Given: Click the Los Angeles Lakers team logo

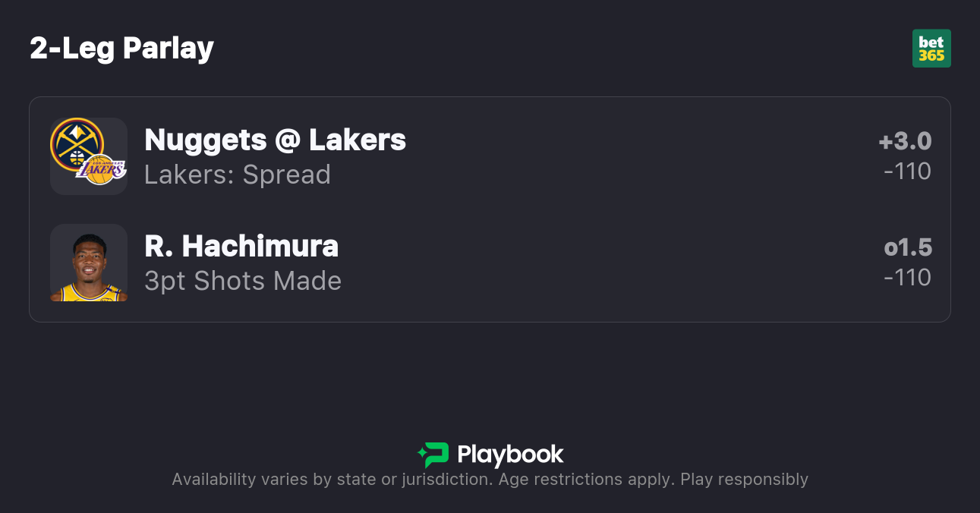Looking at the screenshot, I should 102,171.
